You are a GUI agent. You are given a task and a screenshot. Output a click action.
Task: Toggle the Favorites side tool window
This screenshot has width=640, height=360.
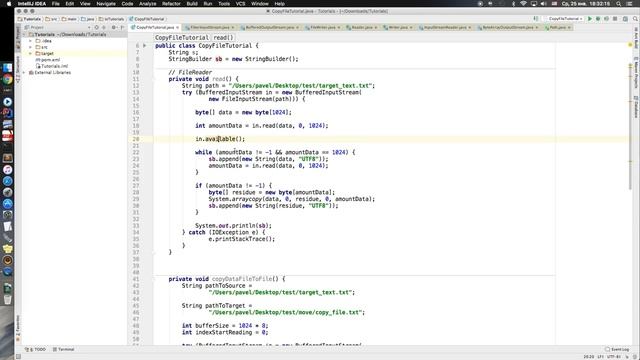point(18,328)
